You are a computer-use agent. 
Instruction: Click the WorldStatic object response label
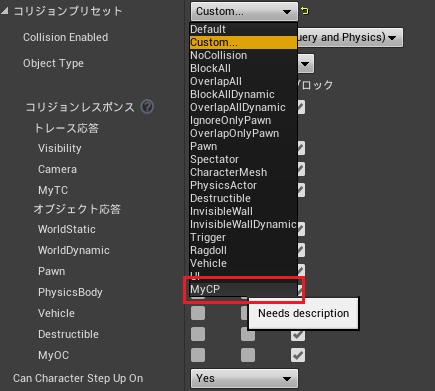click(x=67, y=229)
